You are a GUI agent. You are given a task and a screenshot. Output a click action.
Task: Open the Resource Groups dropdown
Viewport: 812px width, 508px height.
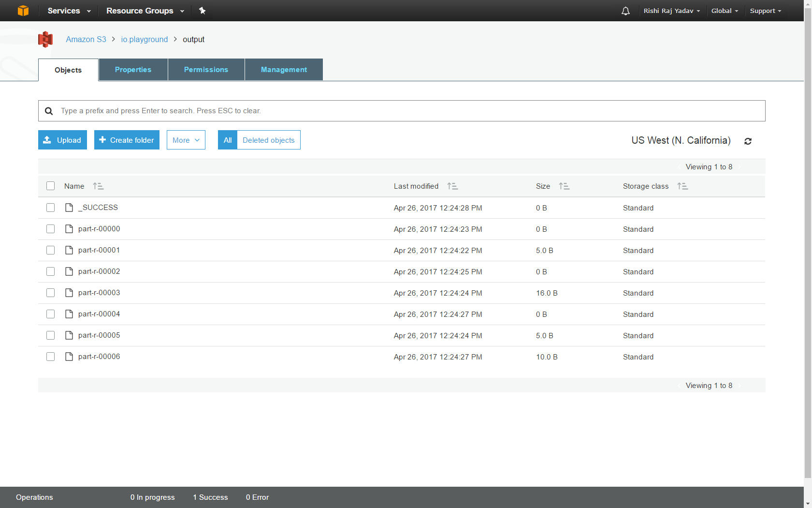pyautogui.click(x=145, y=11)
